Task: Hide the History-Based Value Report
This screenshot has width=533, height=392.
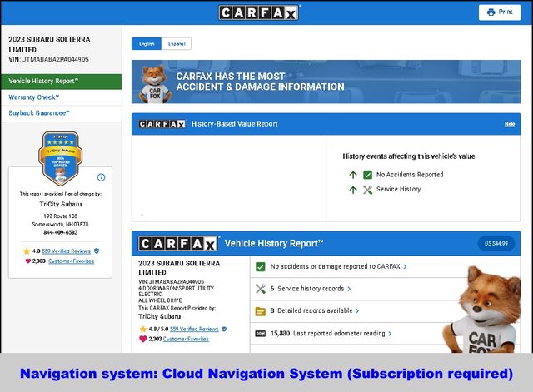Action: pyautogui.click(x=509, y=124)
